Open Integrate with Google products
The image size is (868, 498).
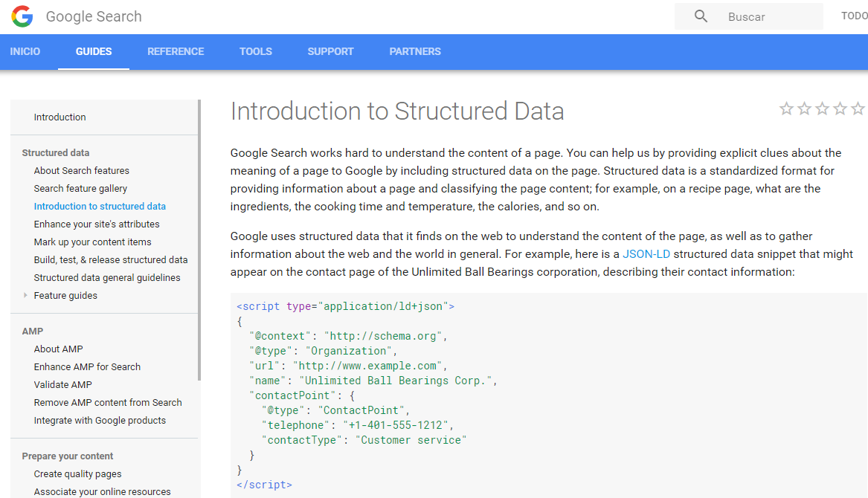pos(100,421)
